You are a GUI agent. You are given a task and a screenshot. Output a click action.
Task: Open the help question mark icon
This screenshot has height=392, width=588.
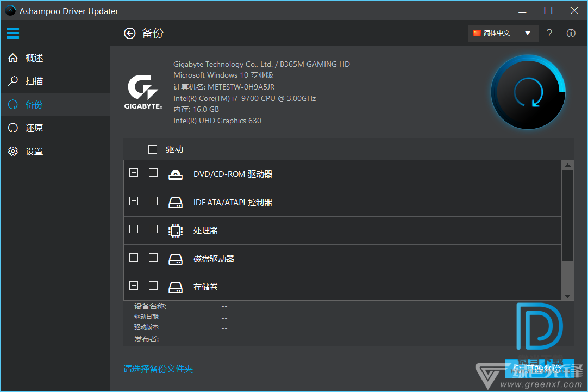point(549,33)
